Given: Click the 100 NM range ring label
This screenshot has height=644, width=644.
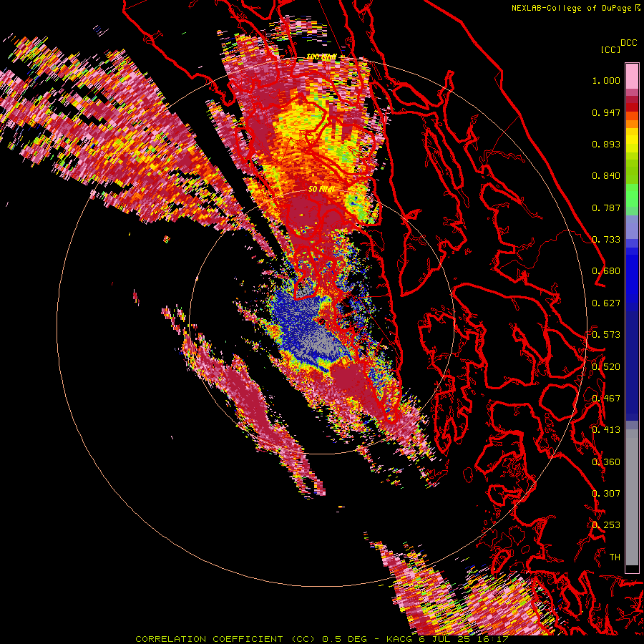Looking at the screenshot, I should click(322, 57).
